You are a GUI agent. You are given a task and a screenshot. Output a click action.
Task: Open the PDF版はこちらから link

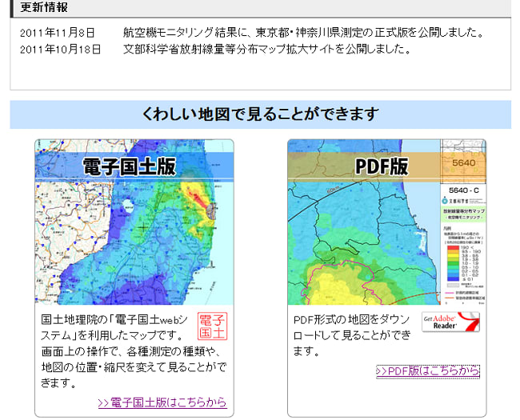click(x=428, y=371)
